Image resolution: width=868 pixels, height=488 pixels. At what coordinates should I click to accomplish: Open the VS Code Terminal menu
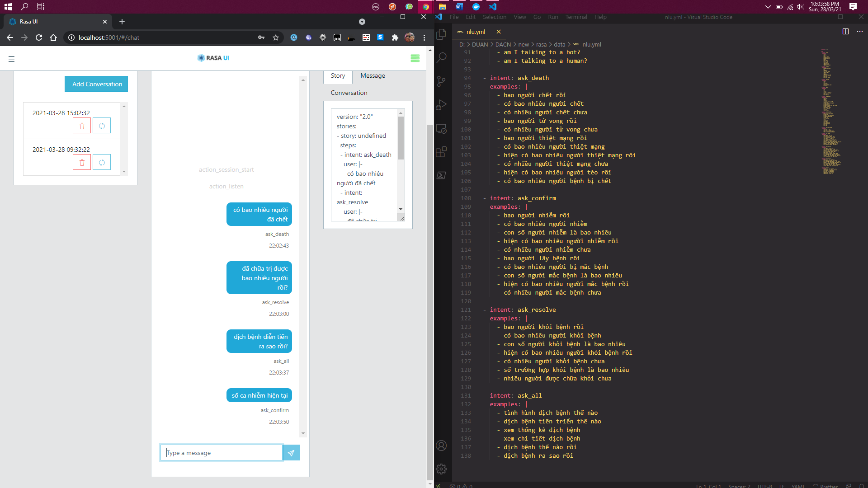[576, 17]
